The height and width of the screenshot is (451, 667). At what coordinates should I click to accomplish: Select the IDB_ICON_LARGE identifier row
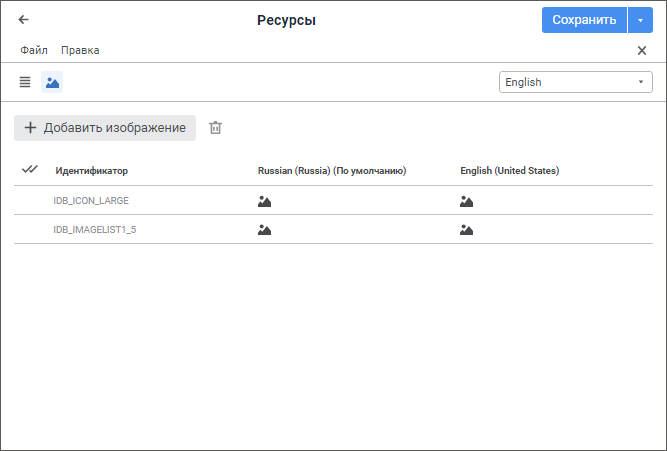click(91, 201)
